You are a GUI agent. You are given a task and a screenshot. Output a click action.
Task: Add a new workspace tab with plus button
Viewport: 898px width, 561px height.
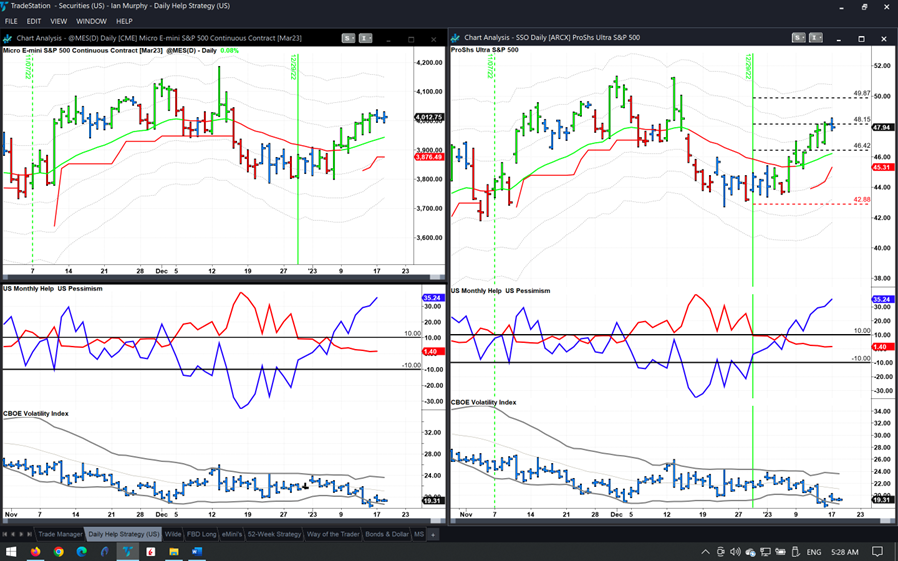tap(433, 534)
